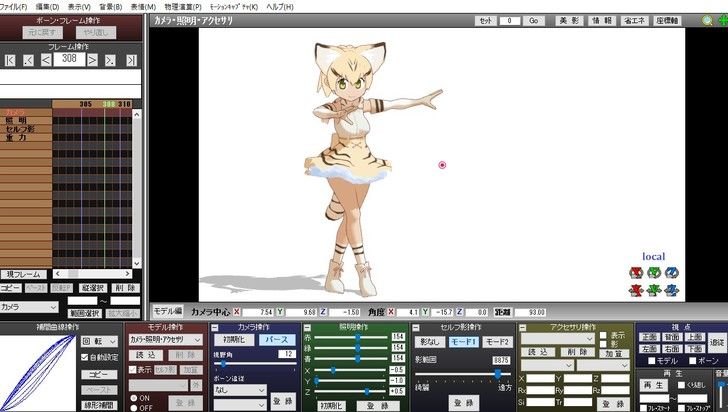Viewport: 728px width, 412px height.
Task: Open the 編集(D) menu
Action: click(x=47, y=7)
